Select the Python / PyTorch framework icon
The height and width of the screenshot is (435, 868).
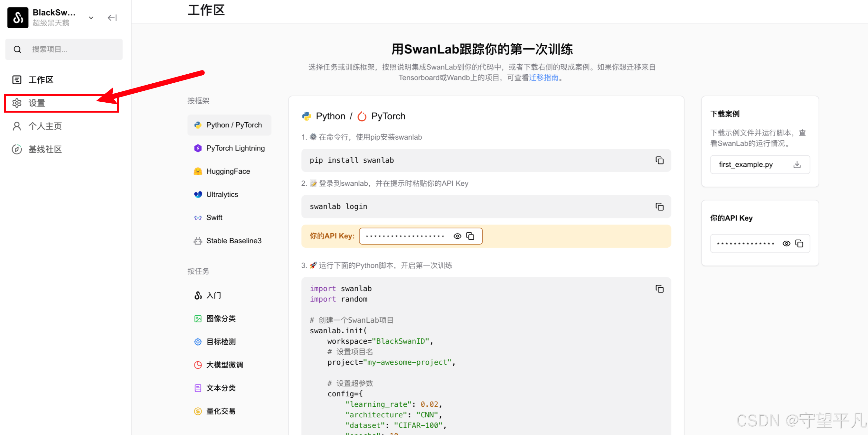click(x=229, y=125)
